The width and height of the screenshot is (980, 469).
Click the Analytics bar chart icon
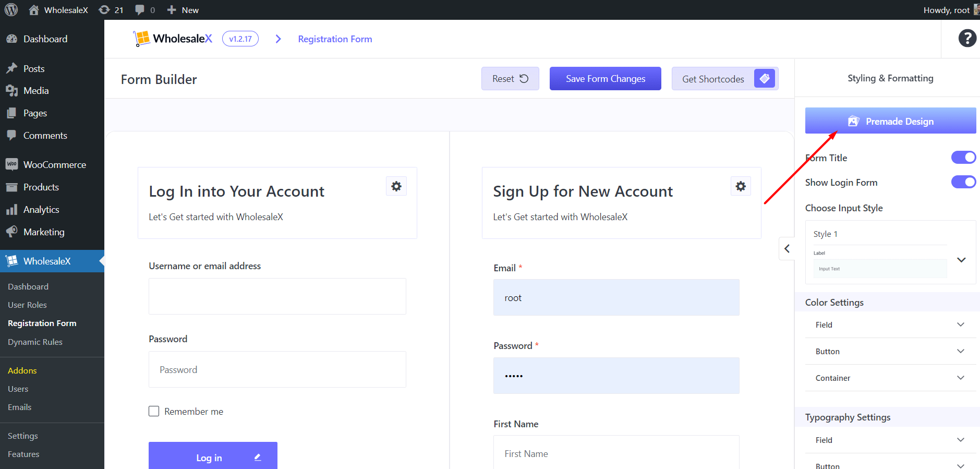click(x=11, y=209)
